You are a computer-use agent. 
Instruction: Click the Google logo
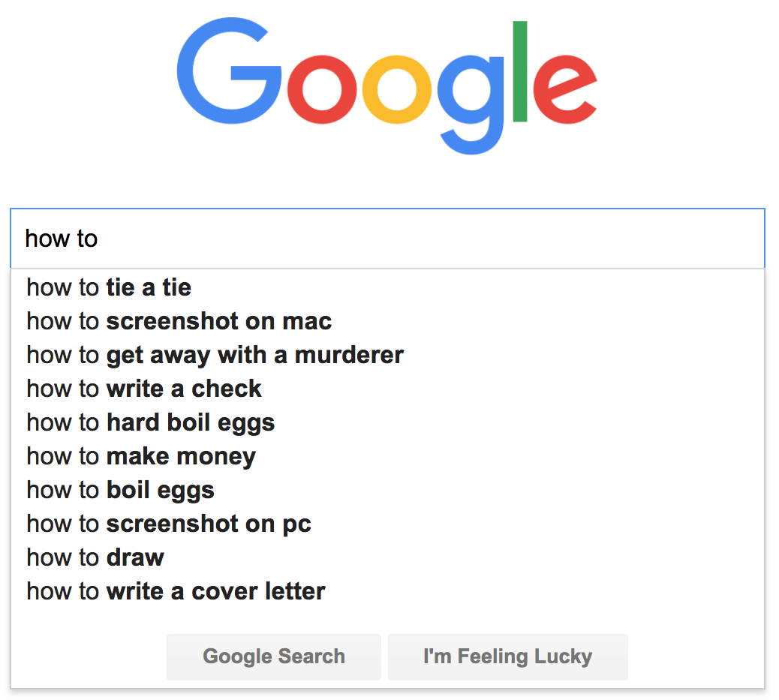386,83
